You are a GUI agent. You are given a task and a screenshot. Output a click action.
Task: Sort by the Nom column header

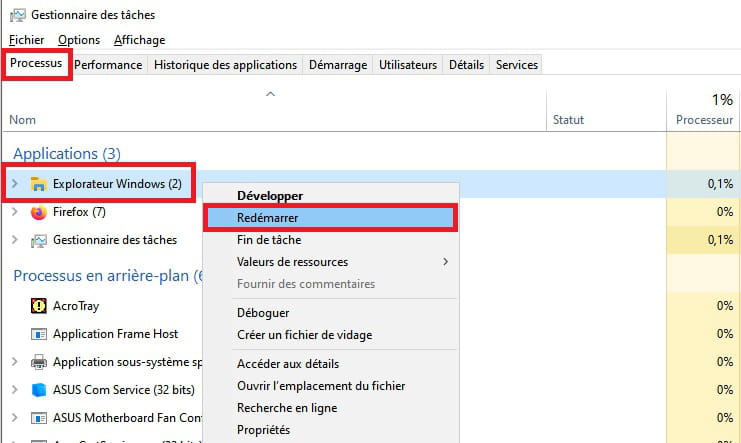click(23, 120)
